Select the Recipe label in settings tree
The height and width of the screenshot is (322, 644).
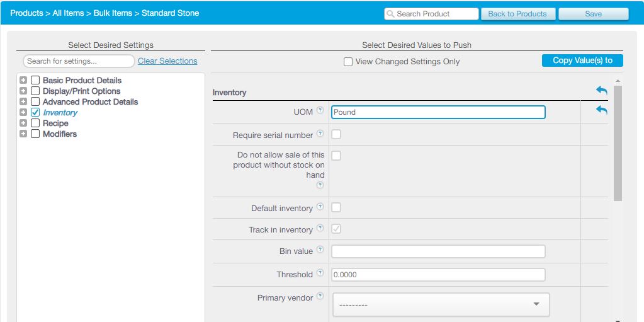(55, 123)
